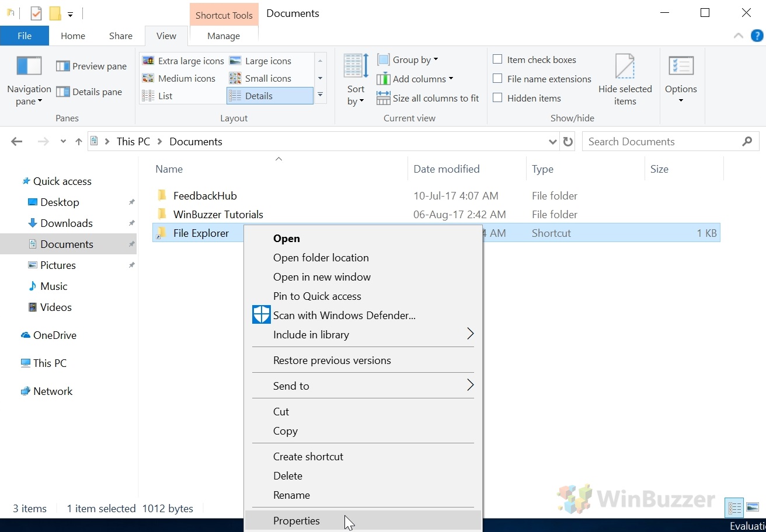Image resolution: width=766 pixels, height=532 pixels.
Task: Open Downloads in the navigation pane
Action: tap(66, 223)
